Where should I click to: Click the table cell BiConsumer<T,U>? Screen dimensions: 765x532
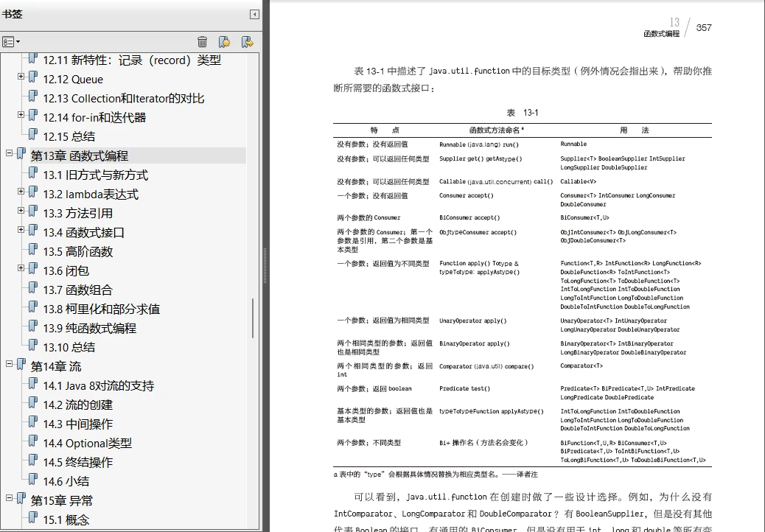pos(584,217)
